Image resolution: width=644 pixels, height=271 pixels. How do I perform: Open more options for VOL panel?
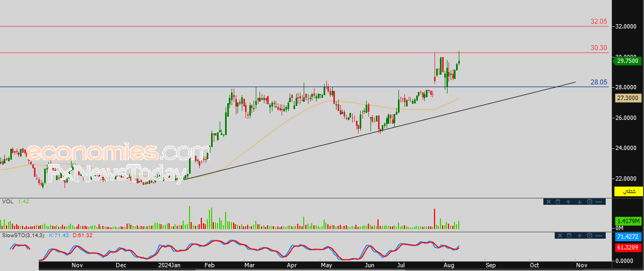click(599, 202)
